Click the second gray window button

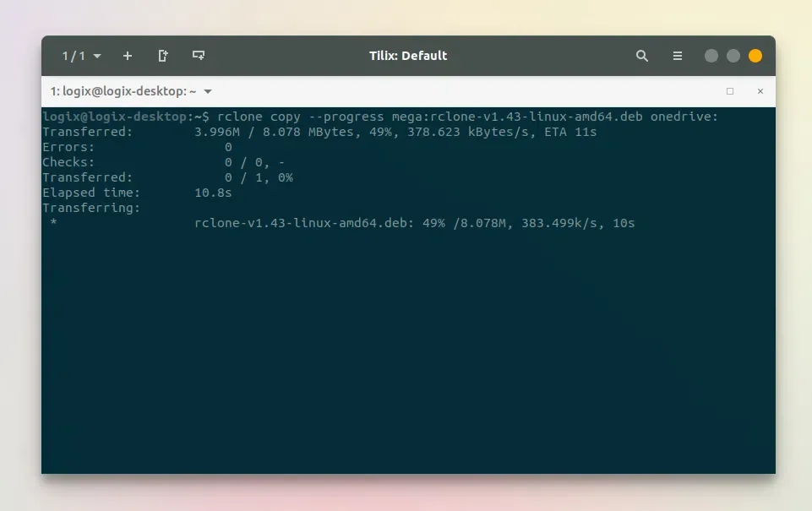pyautogui.click(x=733, y=56)
